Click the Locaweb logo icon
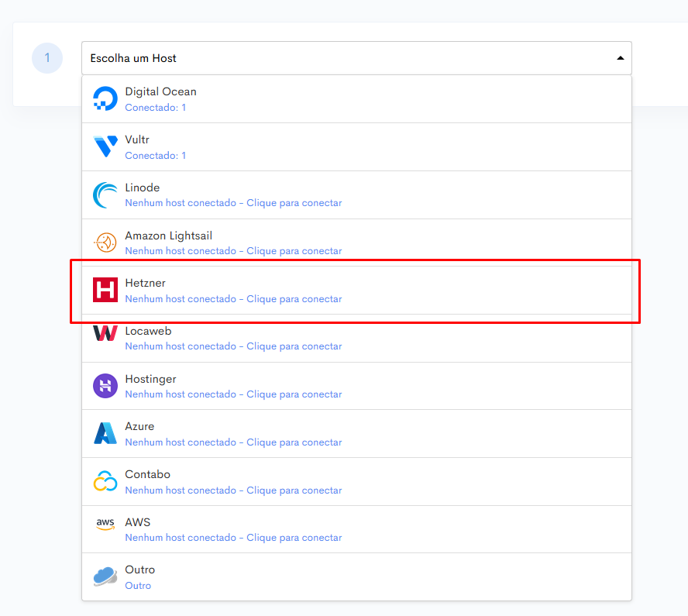Viewport: 688px width, 616px height. pos(105,333)
